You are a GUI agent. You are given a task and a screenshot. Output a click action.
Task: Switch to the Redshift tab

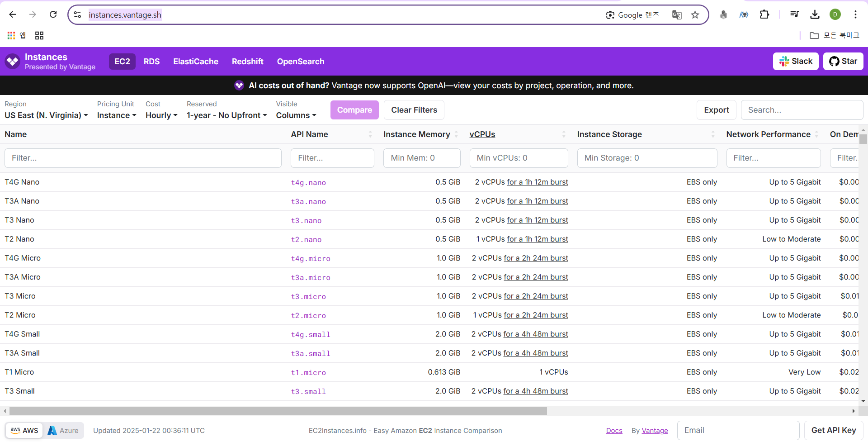click(247, 62)
